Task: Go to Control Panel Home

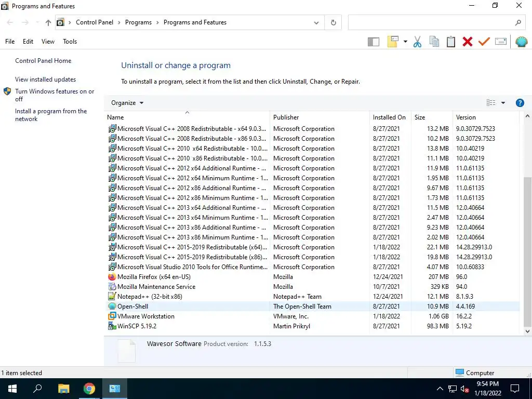Action: (x=43, y=61)
